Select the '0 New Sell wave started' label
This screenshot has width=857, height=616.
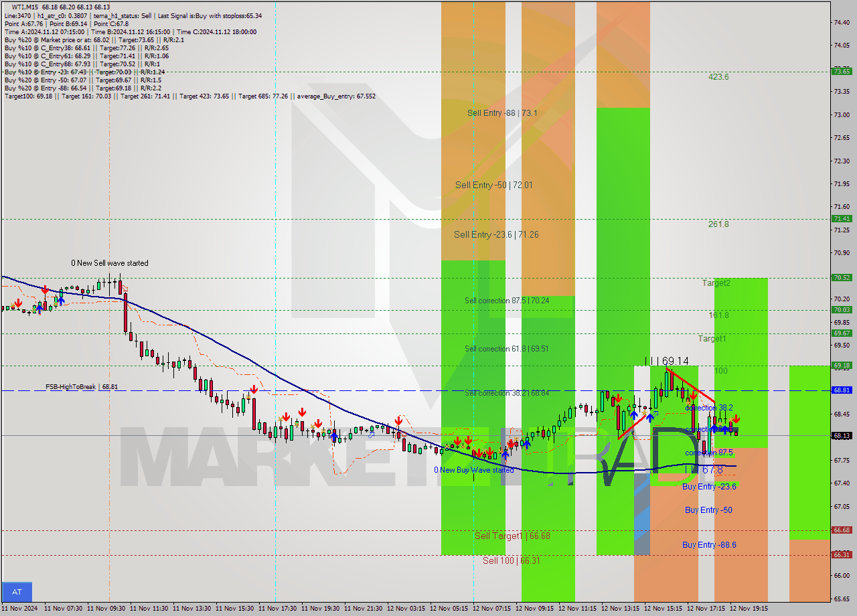(110, 263)
